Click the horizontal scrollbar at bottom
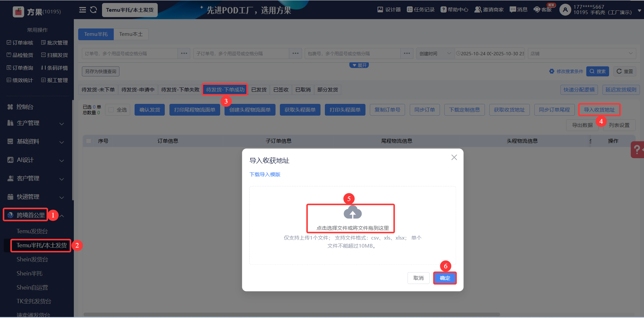Viewport: 644px width, 318px height. 292,314
